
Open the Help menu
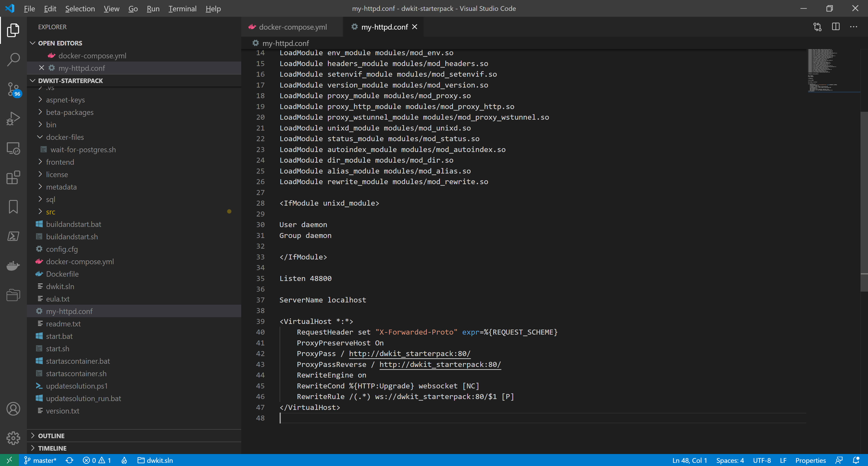(213, 8)
